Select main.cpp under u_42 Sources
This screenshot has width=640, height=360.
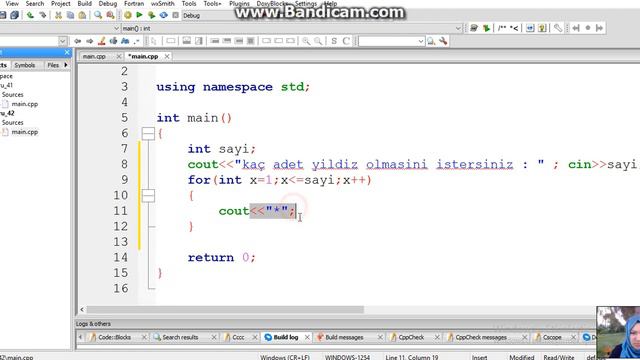[x=24, y=132]
